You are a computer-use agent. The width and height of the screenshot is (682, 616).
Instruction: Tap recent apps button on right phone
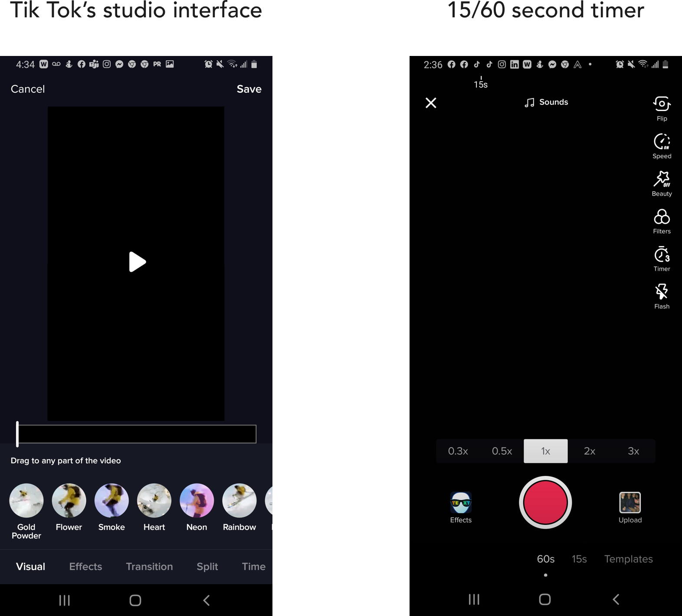(474, 600)
